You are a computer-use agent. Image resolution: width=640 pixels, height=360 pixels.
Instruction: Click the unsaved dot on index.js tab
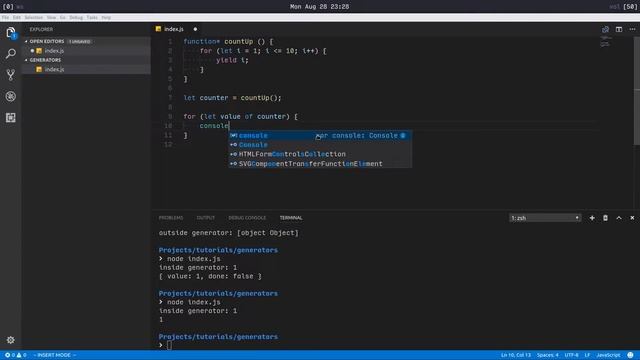coord(195,29)
